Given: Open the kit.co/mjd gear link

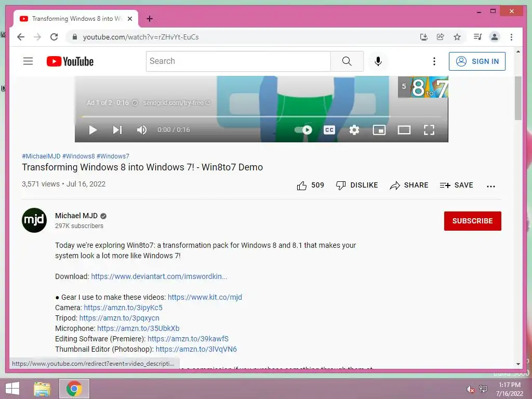Looking at the screenshot, I should [205, 298].
